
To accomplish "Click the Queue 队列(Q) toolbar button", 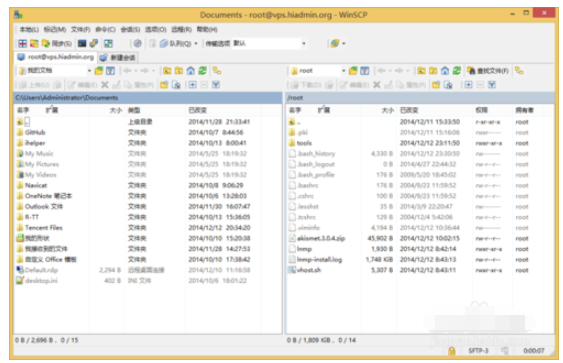I will tap(176, 43).
